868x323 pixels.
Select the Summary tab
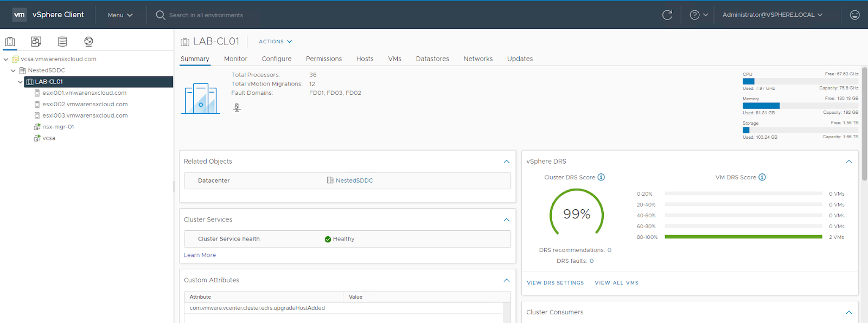195,59
